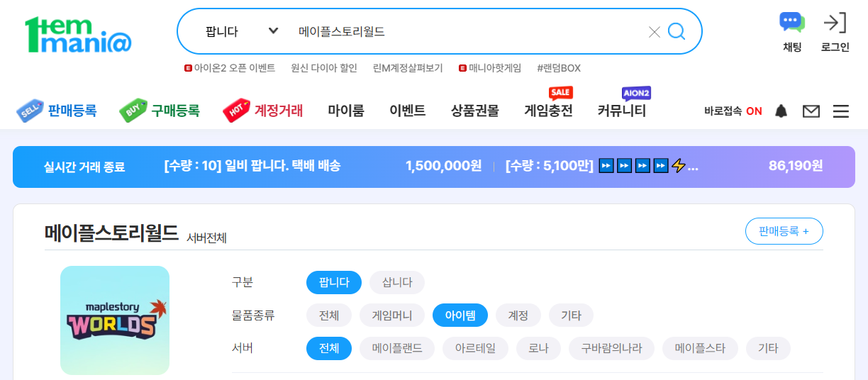The image size is (868, 380).
Task: Click the 판매등록 + button
Action: 784,231
